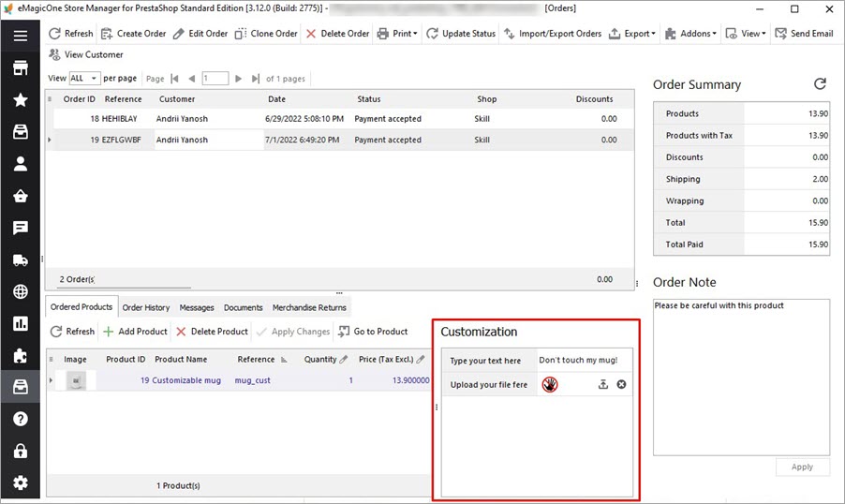Upload a customization file icon
845x504 pixels.
coord(603,384)
